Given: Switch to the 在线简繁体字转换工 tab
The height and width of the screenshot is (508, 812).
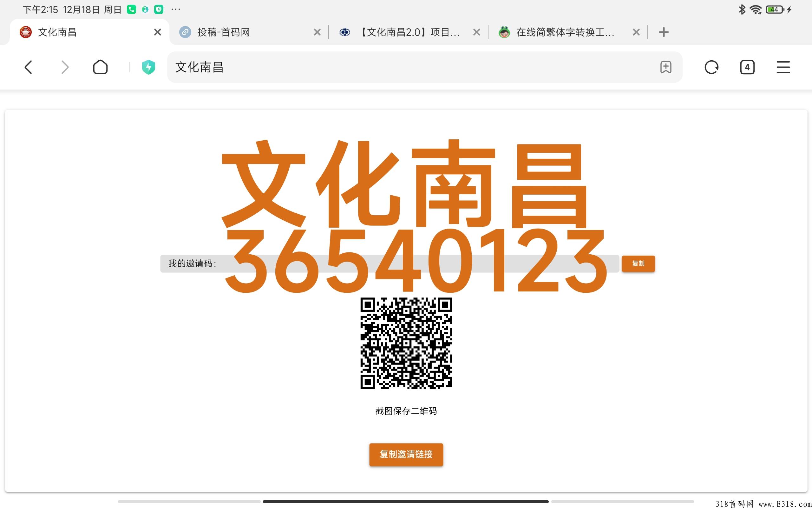Looking at the screenshot, I should coord(568,32).
